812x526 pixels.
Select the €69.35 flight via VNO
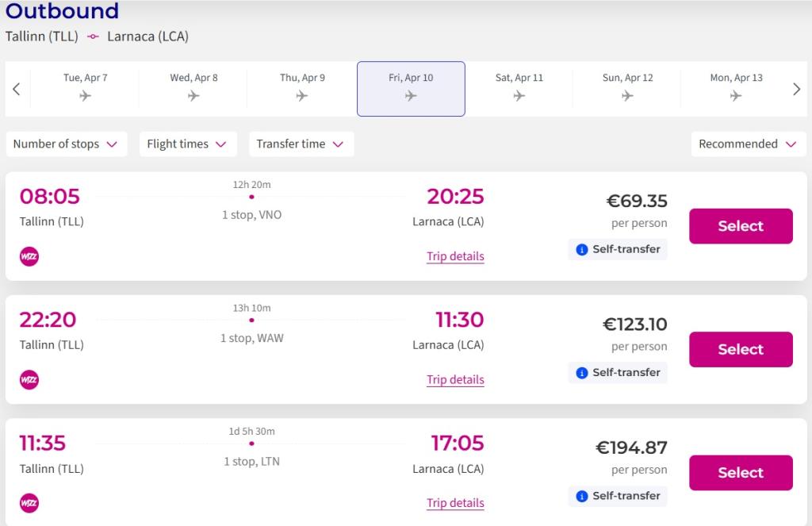pyautogui.click(x=741, y=226)
